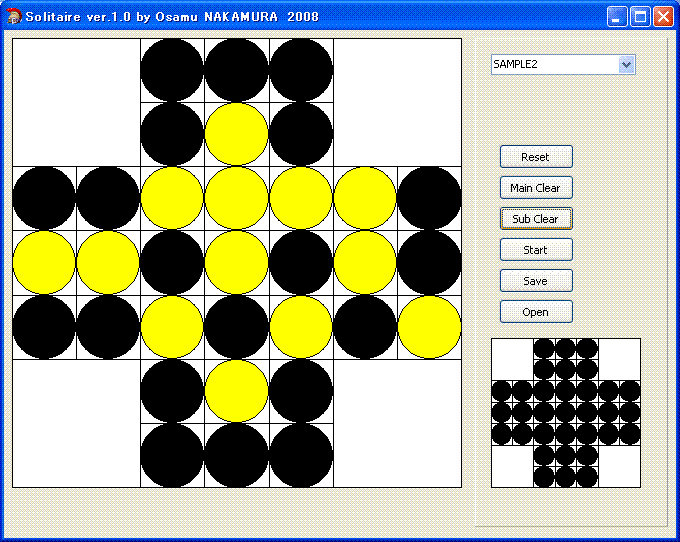Click the yellow peg in the board's second row
This screenshot has height=542, width=680.
point(236,134)
